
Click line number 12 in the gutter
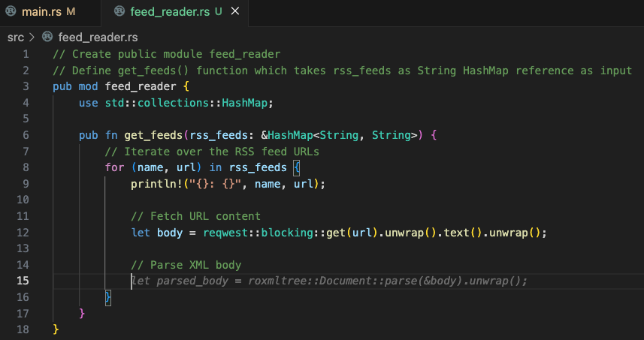click(23, 233)
